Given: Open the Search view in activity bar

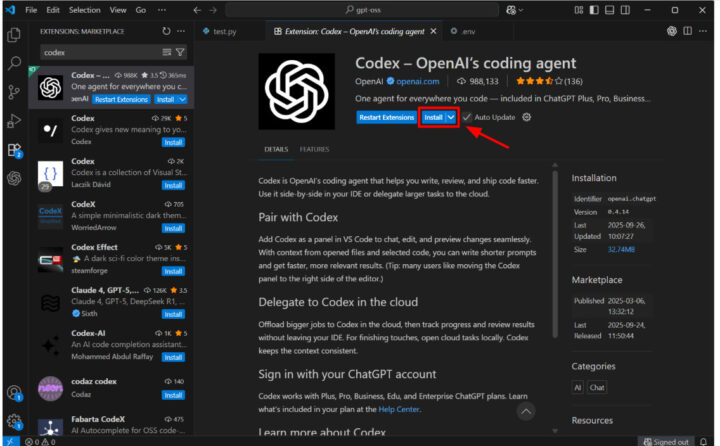Looking at the screenshot, I should (14, 63).
